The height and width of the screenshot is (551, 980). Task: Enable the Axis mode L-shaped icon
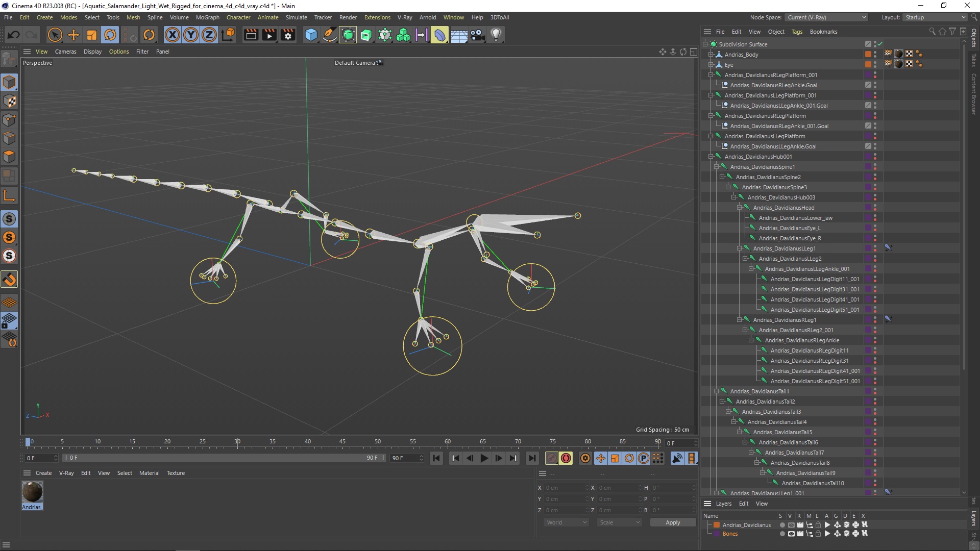point(9,195)
